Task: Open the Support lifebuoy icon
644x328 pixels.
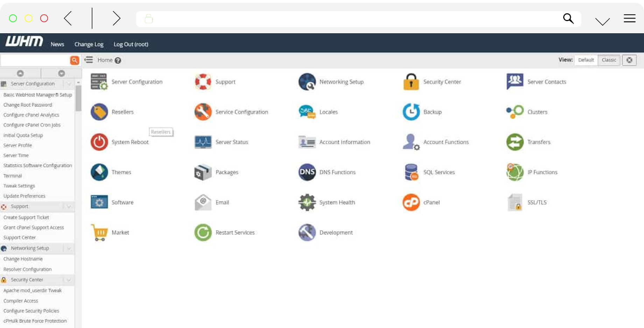Action: click(x=203, y=82)
